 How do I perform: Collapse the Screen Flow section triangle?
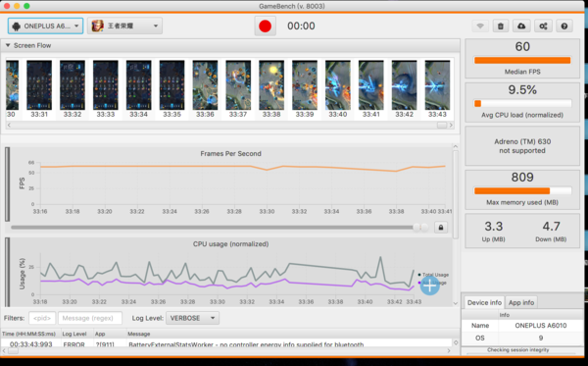click(8, 45)
